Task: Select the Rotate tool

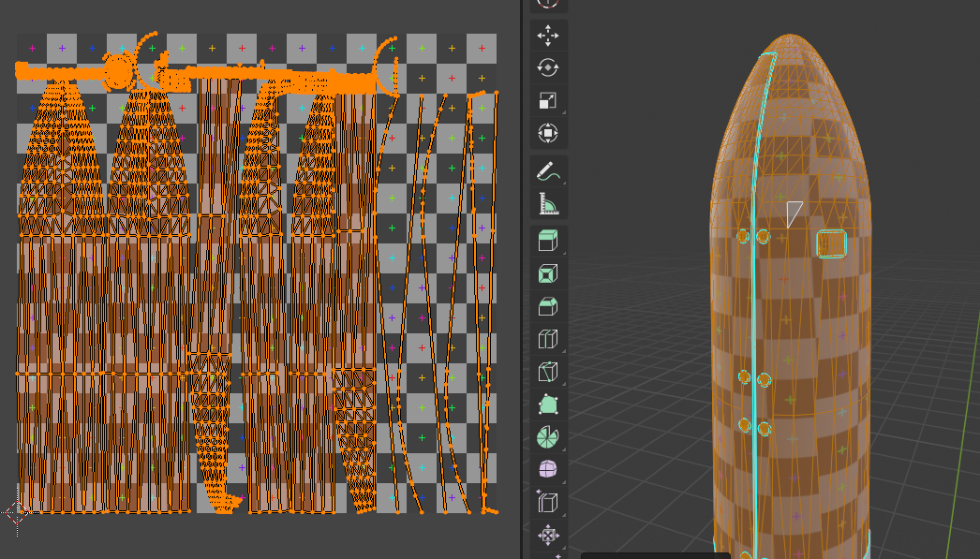Action: click(548, 67)
